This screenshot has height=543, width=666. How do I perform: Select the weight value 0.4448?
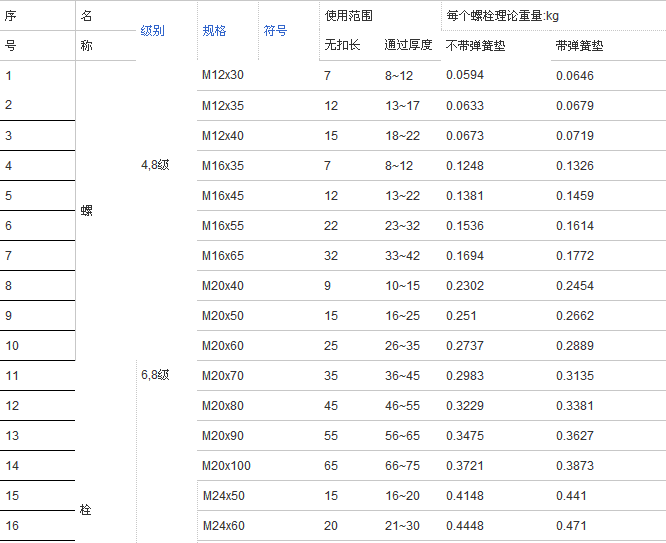(464, 526)
